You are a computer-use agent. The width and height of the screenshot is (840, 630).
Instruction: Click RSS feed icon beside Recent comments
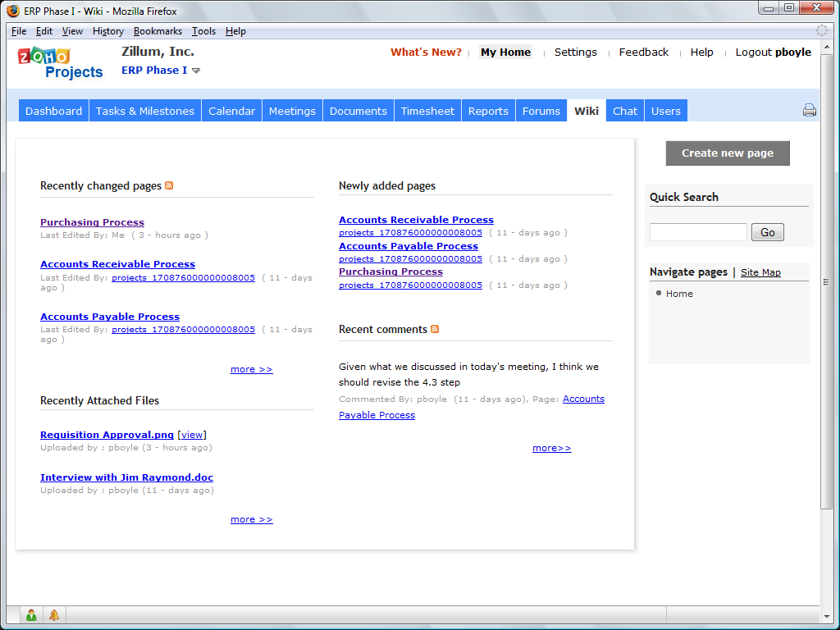click(x=435, y=329)
